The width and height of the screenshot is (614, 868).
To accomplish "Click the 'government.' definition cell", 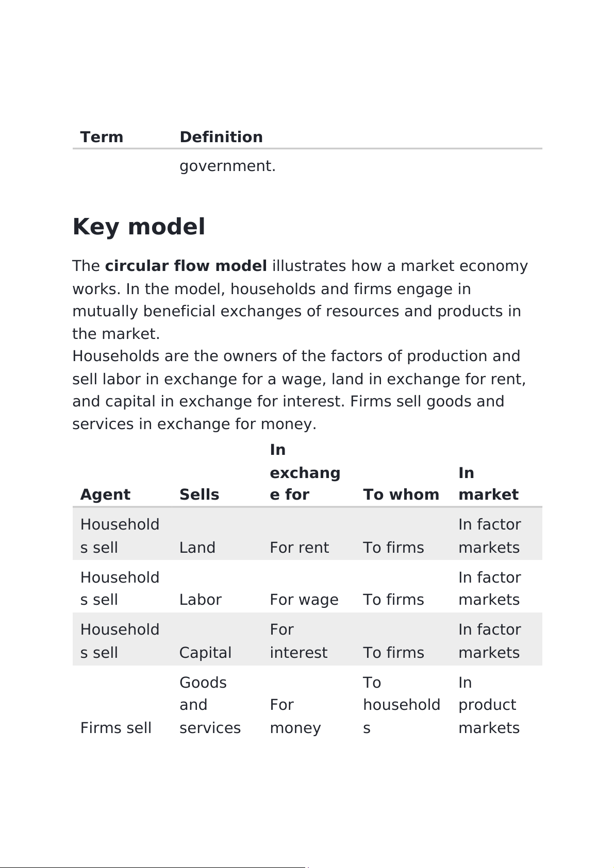I will click(227, 166).
